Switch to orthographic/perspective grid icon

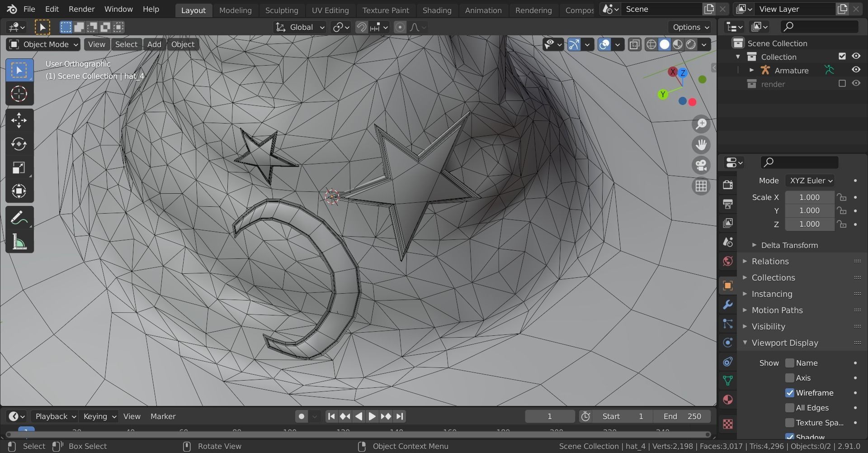click(701, 186)
